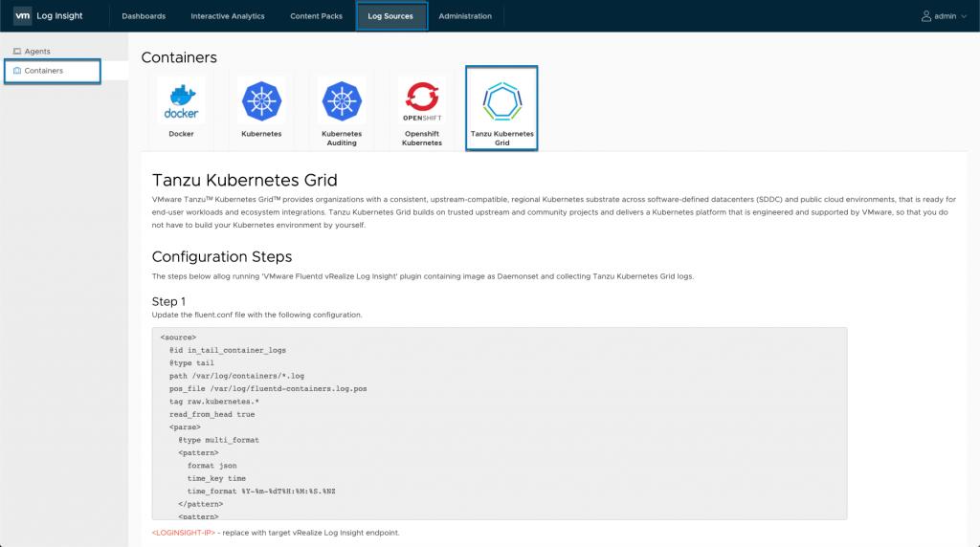This screenshot has width=980, height=547.
Task: Click the Agents sidebar icon
Action: tap(17, 52)
